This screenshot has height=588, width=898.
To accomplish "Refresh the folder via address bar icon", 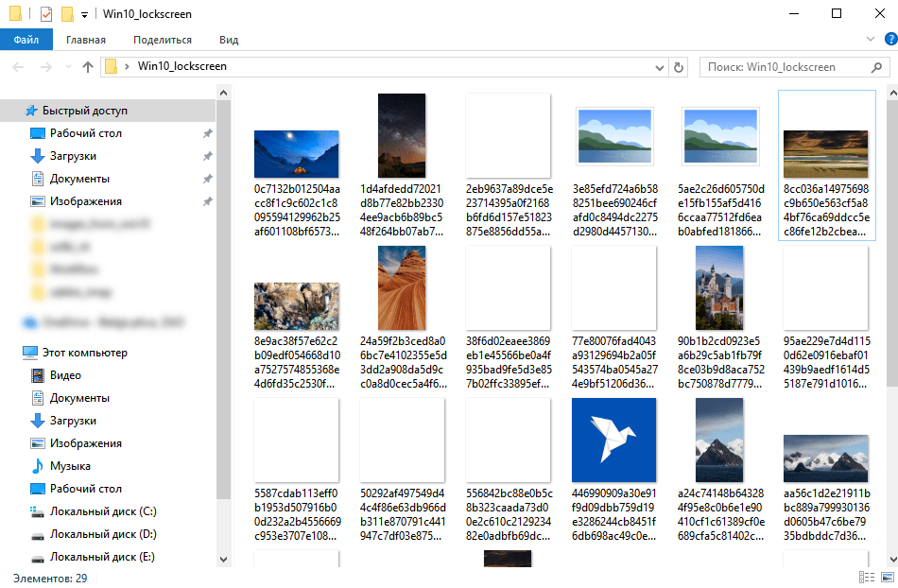I will [678, 67].
